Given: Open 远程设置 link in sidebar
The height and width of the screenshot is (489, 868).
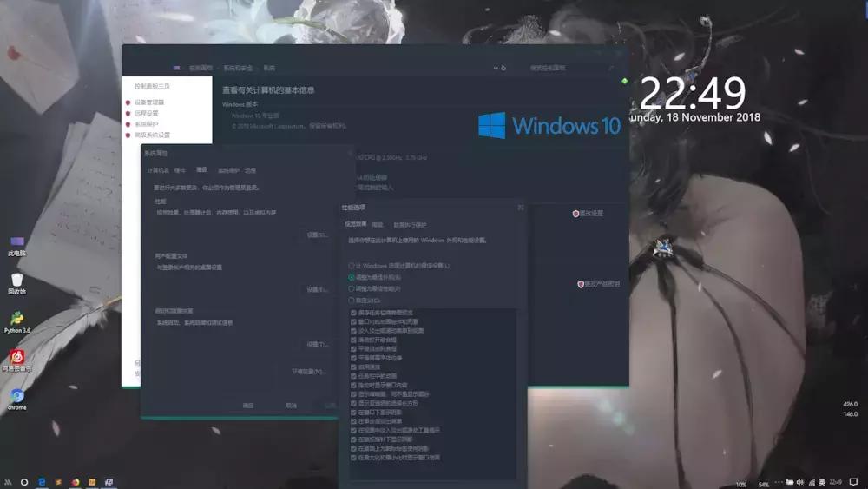Looking at the screenshot, I should pyautogui.click(x=147, y=114).
